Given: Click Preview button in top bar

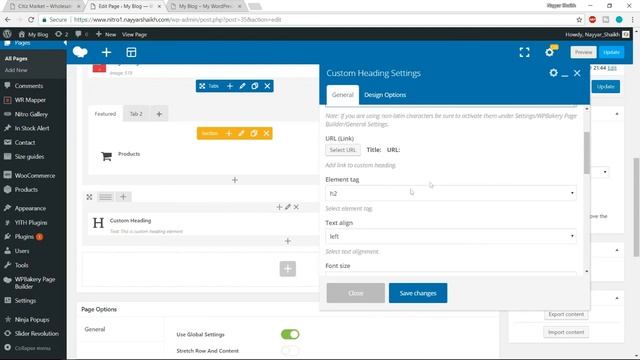Looking at the screenshot, I should pos(583,52).
